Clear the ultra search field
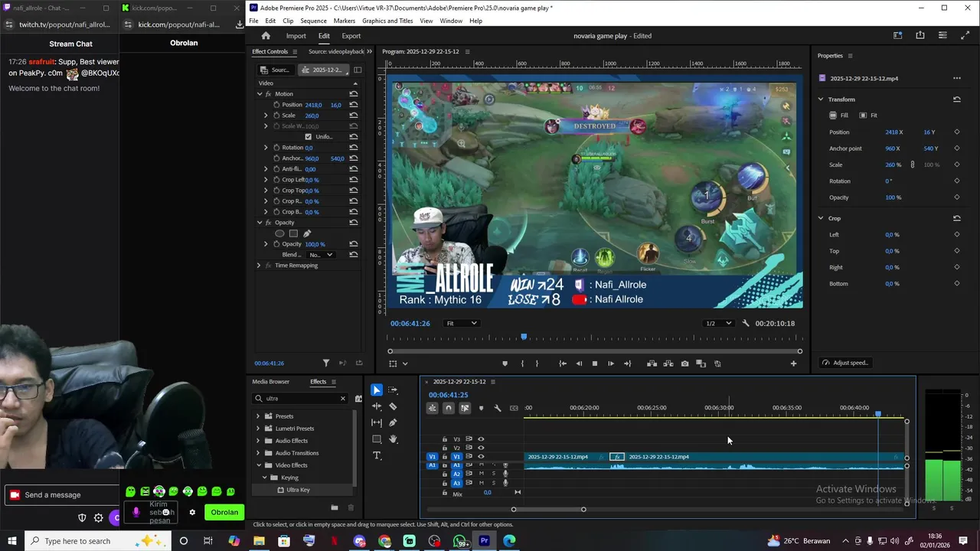Image resolution: width=980 pixels, height=551 pixels. (343, 399)
